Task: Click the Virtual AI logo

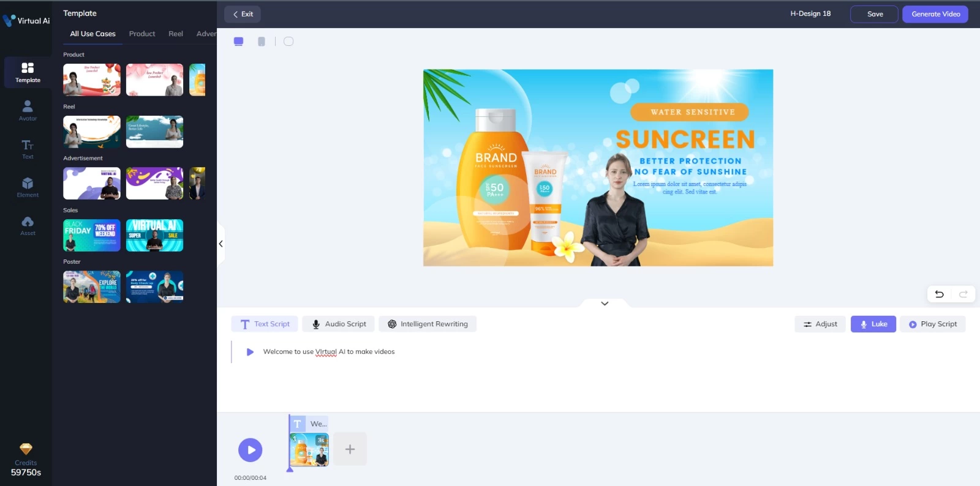Action: tap(26, 20)
